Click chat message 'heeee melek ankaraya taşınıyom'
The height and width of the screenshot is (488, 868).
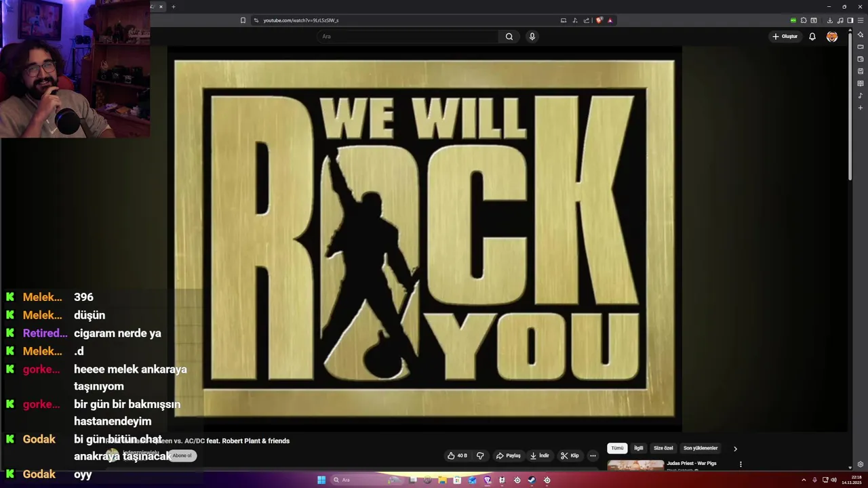coord(130,378)
